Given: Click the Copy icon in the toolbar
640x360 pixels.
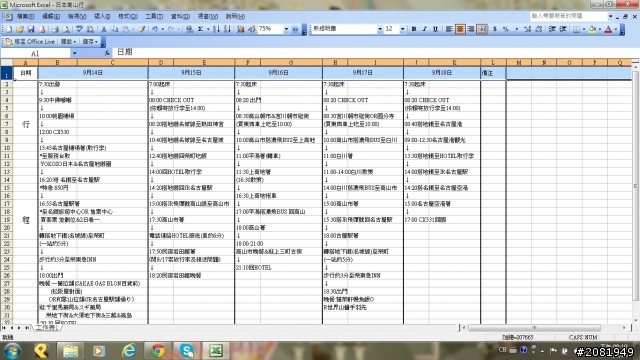Looking at the screenshot, I should tap(115, 29).
